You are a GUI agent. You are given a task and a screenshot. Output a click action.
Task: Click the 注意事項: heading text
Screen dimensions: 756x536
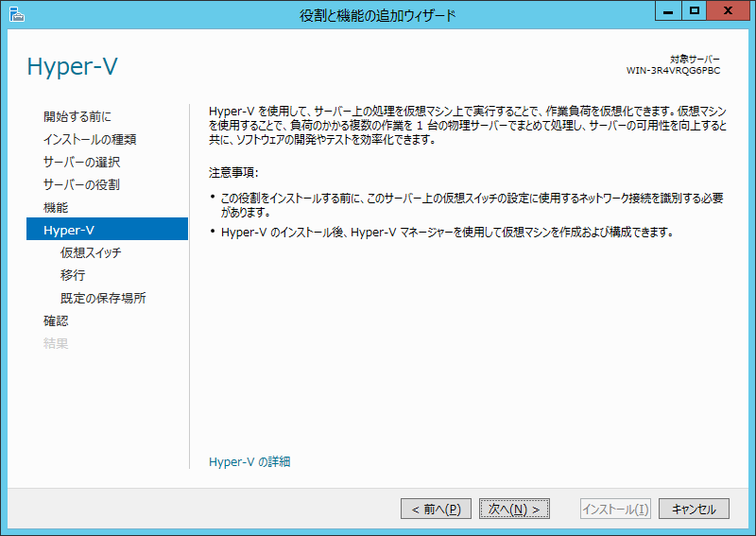tap(233, 173)
